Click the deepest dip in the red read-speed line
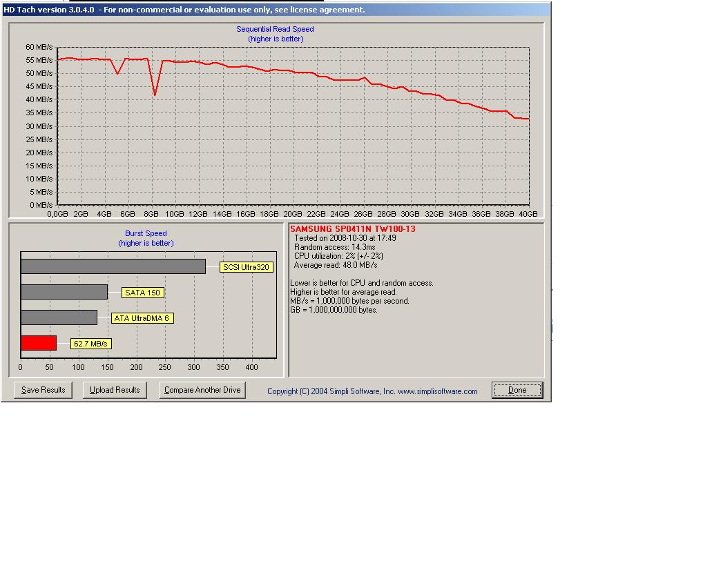 point(155,95)
